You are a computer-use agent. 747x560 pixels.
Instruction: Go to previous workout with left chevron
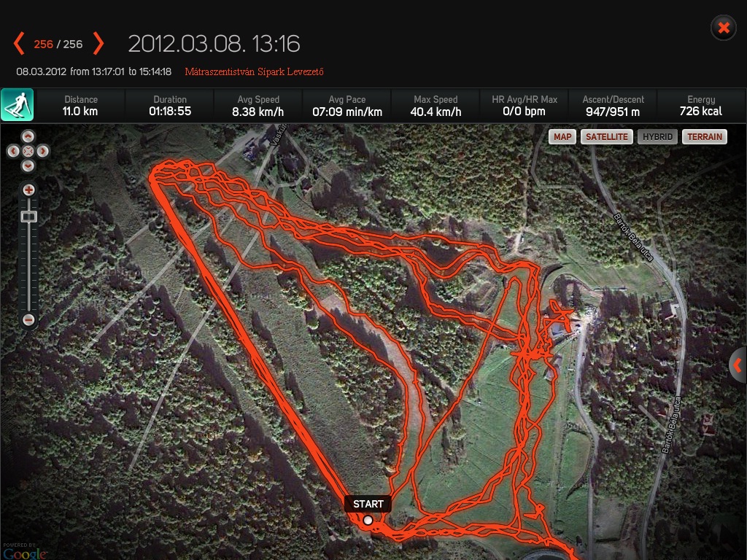[18, 44]
